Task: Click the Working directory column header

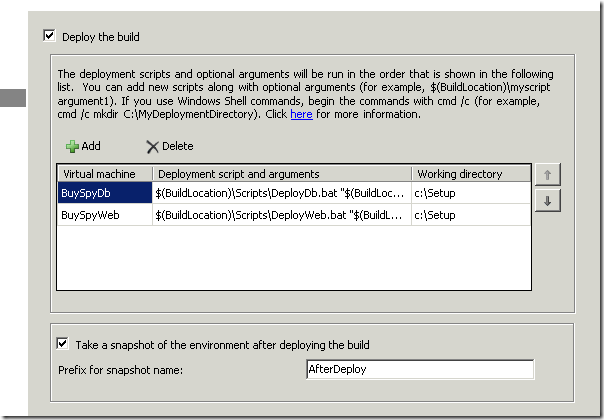Action: click(471, 174)
